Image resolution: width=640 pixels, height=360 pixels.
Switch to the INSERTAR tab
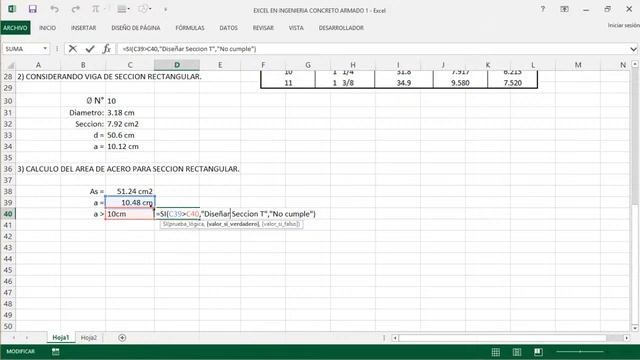coord(84,28)
